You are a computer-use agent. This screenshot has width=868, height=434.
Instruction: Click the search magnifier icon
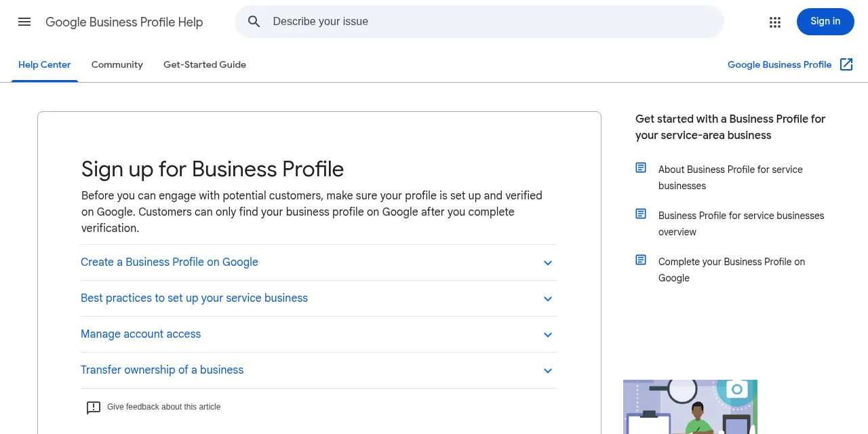pyautogui.click(x=254, y=22)
